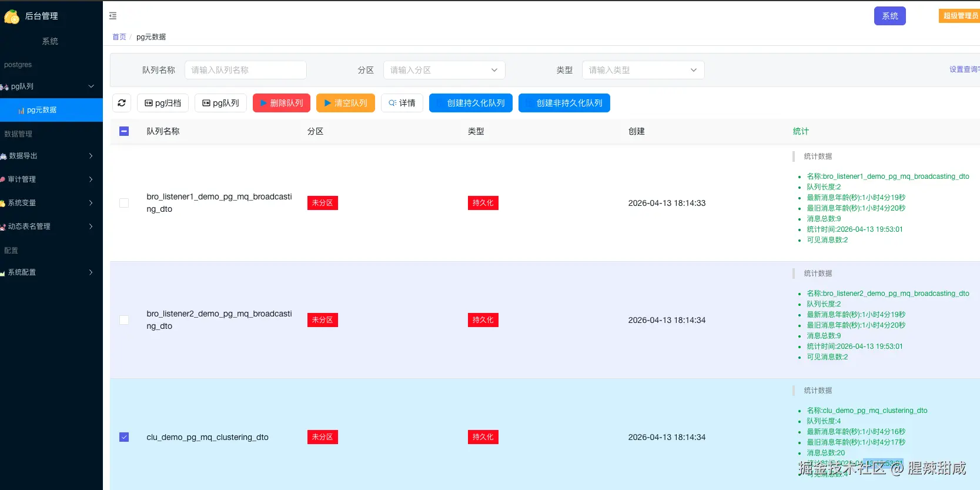Click the refresh table icon button
This screenshot has width=980, height=490.
tap(122, 103)
